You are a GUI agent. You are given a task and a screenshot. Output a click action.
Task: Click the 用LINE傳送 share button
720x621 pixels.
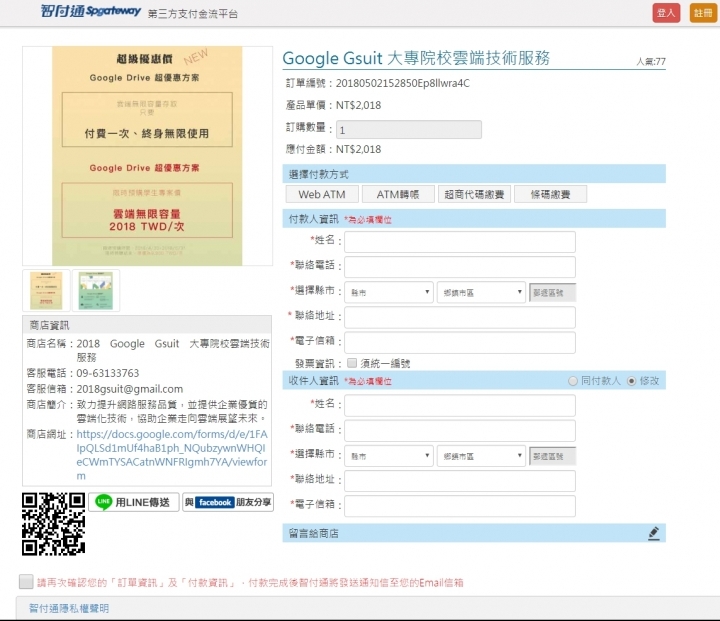tap(134, 502)
